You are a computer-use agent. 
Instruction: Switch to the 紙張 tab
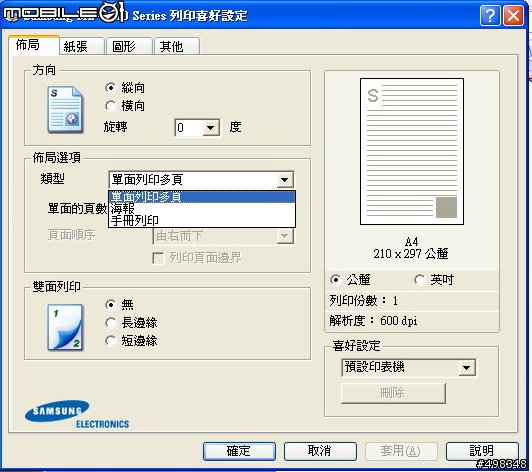81,46
